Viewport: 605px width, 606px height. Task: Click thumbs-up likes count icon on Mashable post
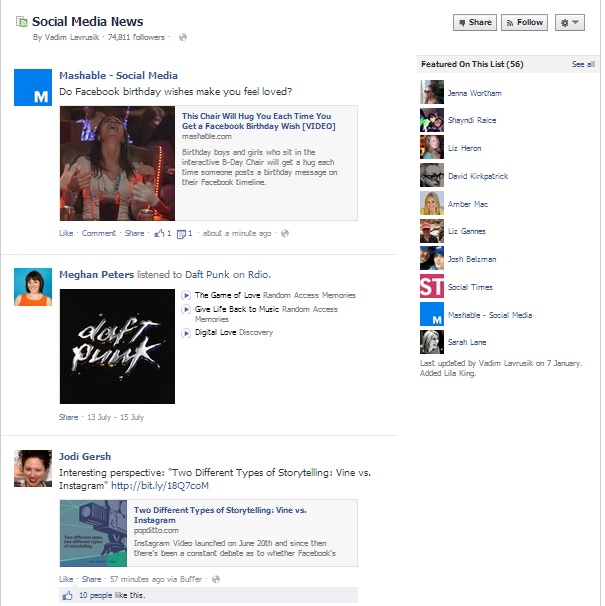[x=159, y=233]
